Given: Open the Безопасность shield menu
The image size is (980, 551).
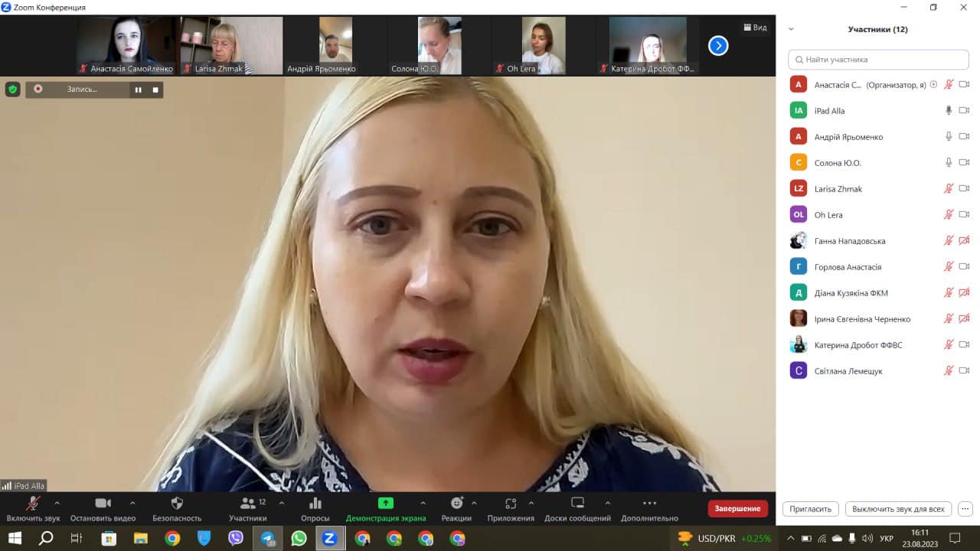Looking at the screenshot, I should pos(177,509).
